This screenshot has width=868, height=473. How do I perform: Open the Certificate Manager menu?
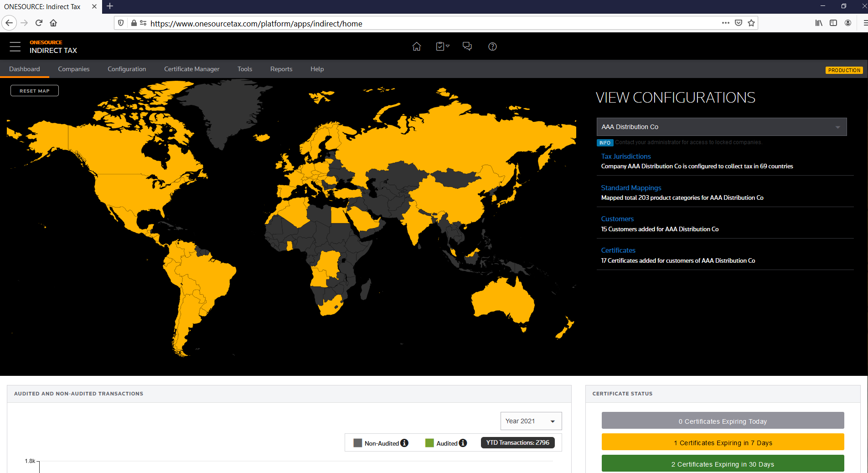192,69
